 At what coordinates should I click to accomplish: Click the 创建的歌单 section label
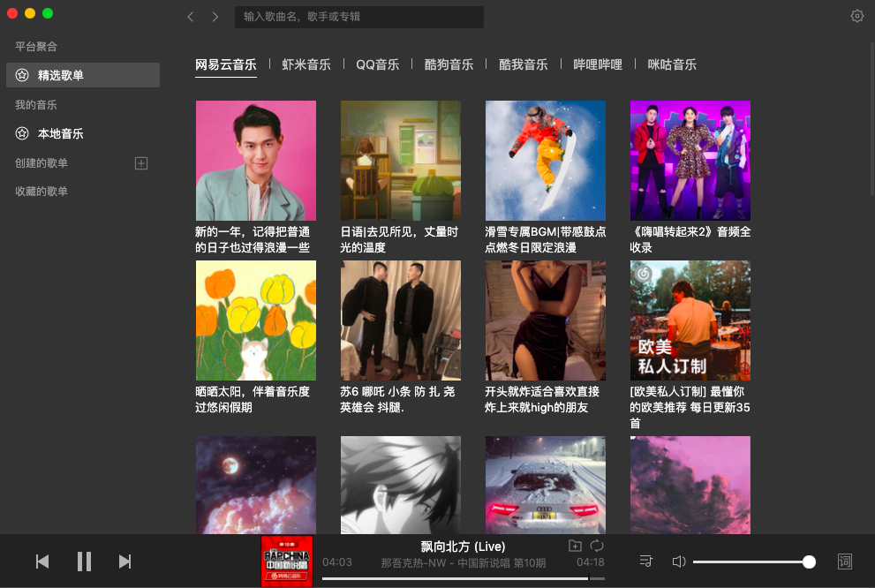tap(41, 163)
